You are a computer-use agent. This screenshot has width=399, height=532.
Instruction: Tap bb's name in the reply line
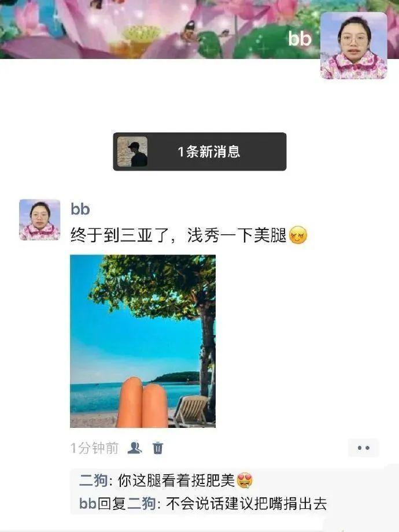87,504
